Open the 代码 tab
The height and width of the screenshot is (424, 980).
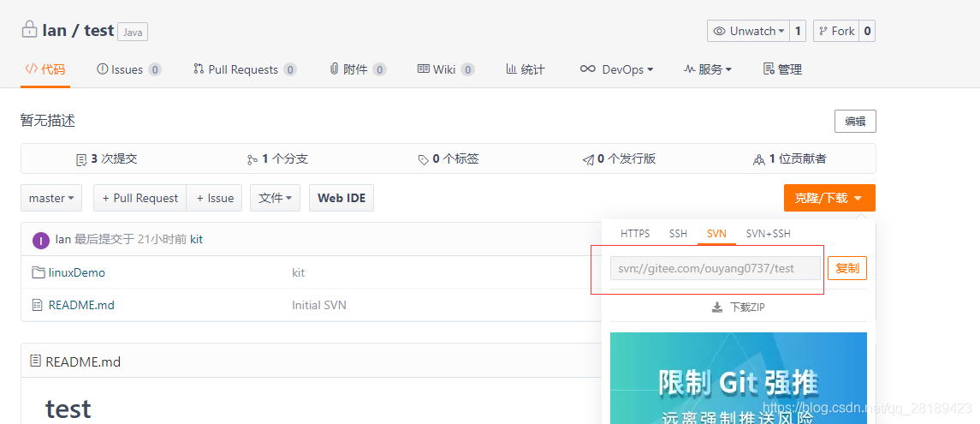click(45, 69)
